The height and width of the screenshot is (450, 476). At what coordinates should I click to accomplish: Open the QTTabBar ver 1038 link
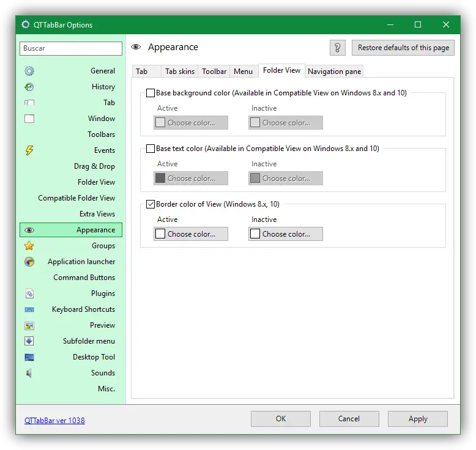click(54, 420)
